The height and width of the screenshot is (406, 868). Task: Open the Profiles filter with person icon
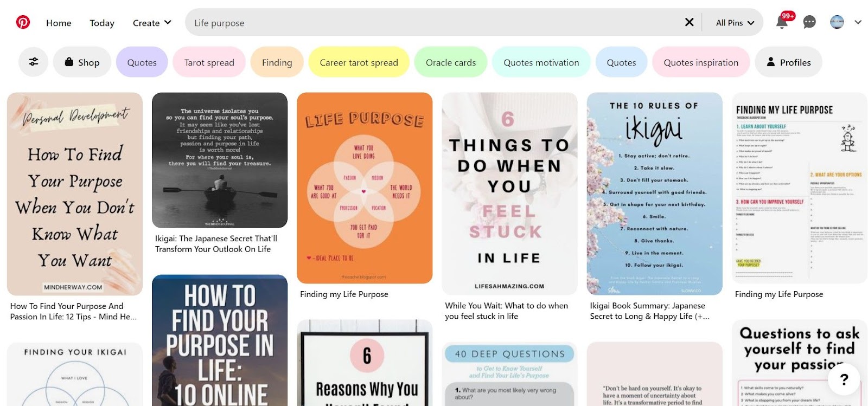788,62
